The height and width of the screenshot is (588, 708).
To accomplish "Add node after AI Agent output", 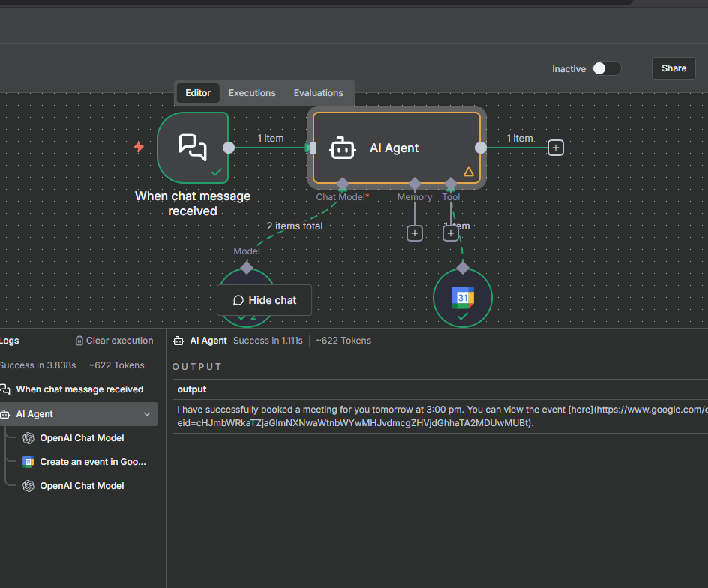I will tap(555, 148).
